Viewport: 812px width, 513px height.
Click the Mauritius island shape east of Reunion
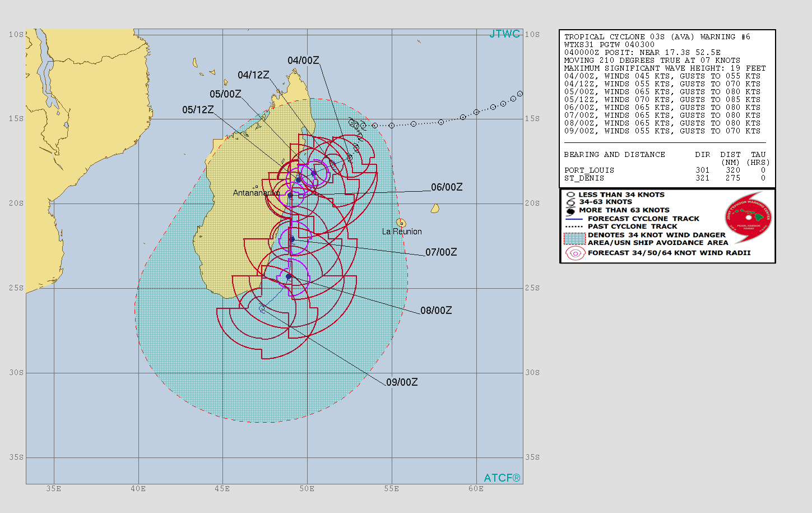coord(435,209)
